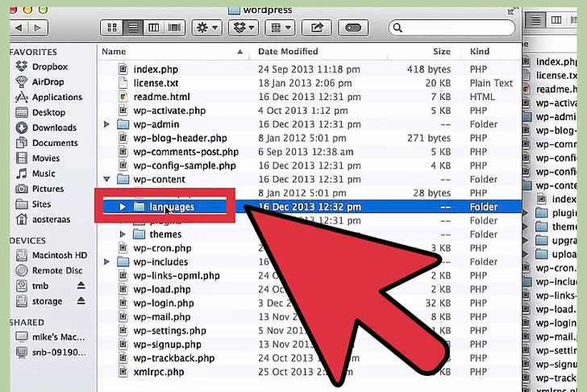
Task: Open the Dropbox toolbar dropdown
Action: 243,27
